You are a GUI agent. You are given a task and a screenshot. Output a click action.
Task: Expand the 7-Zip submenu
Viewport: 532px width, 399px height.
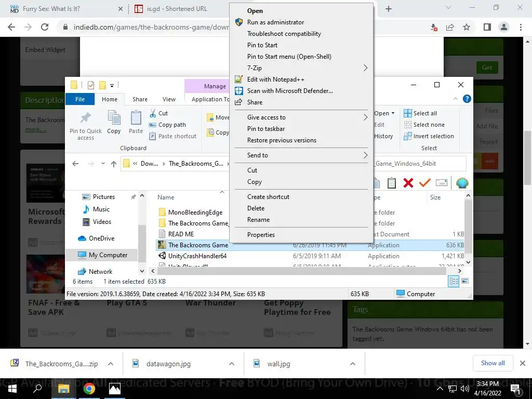click(302, 68)
